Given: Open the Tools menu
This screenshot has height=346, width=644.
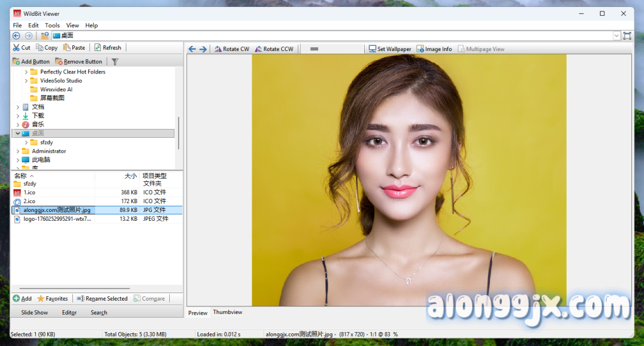Looking at the screenshot, I should 52,25.
